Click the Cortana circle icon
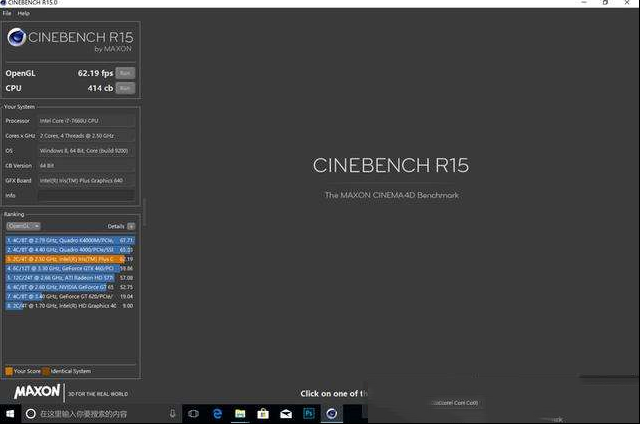Image resolution: width=640 pixels, height=424 pixels. pyautogui.click(x=31, y=414)
